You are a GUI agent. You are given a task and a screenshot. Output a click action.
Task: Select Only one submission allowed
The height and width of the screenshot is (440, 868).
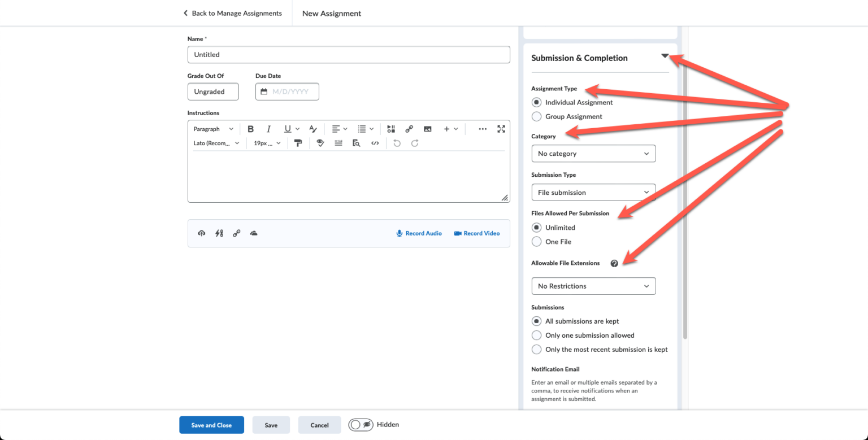point(536,335)
